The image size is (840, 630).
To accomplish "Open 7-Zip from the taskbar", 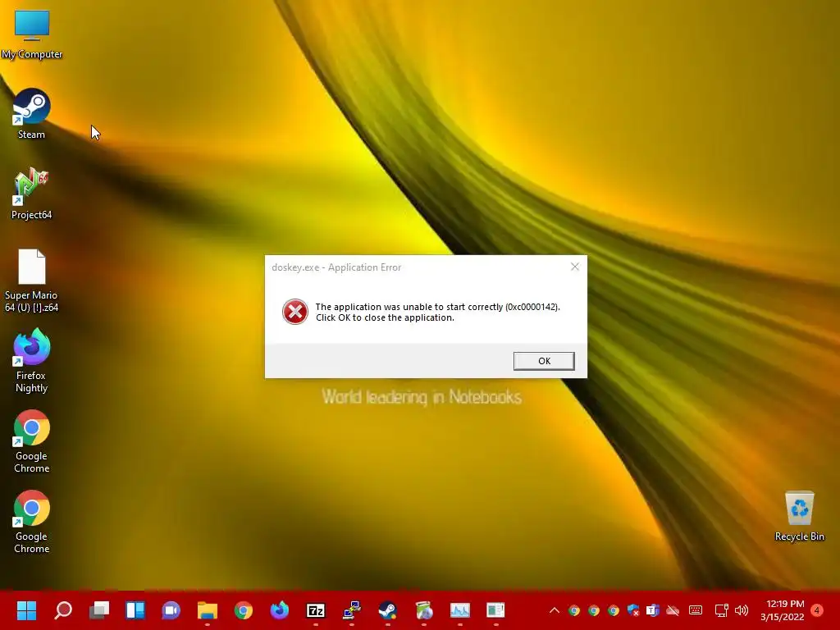I will [x=316, y=610].
